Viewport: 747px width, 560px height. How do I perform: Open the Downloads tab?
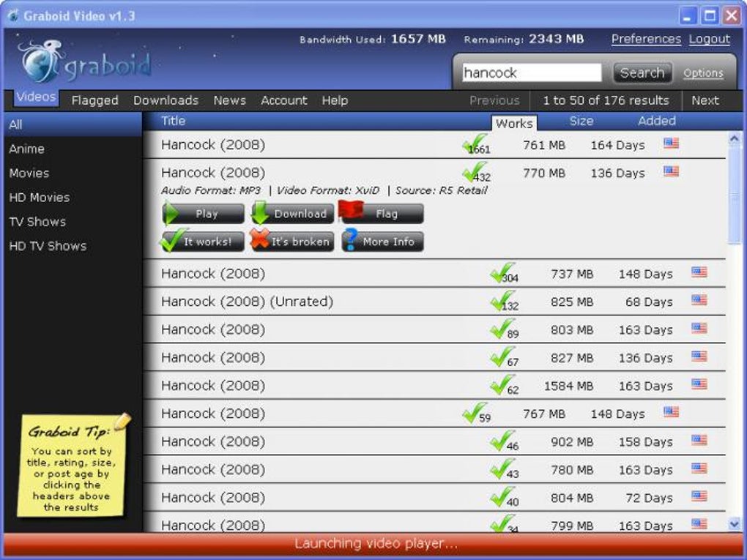166,100
